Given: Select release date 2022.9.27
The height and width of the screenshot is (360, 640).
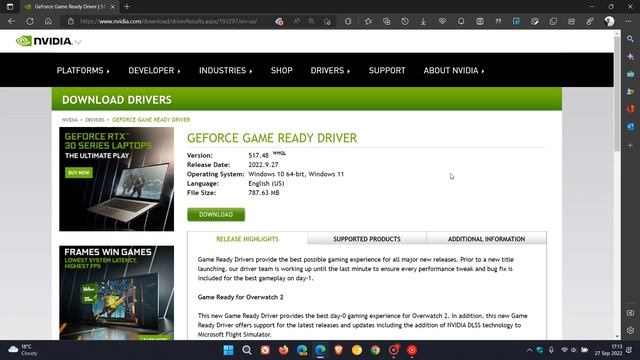Looking at the screenshot, I should coord(263,165).
